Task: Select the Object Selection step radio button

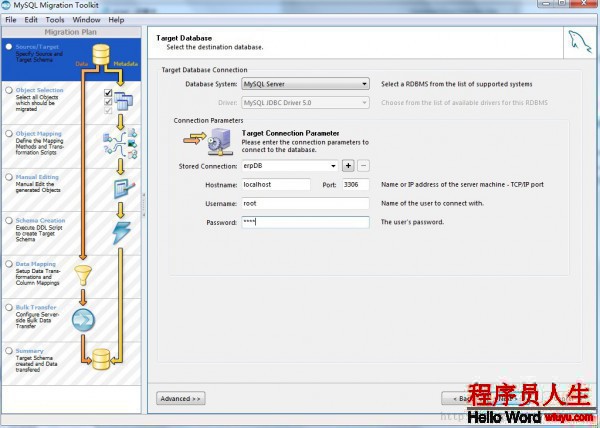Action: [9, 90]
